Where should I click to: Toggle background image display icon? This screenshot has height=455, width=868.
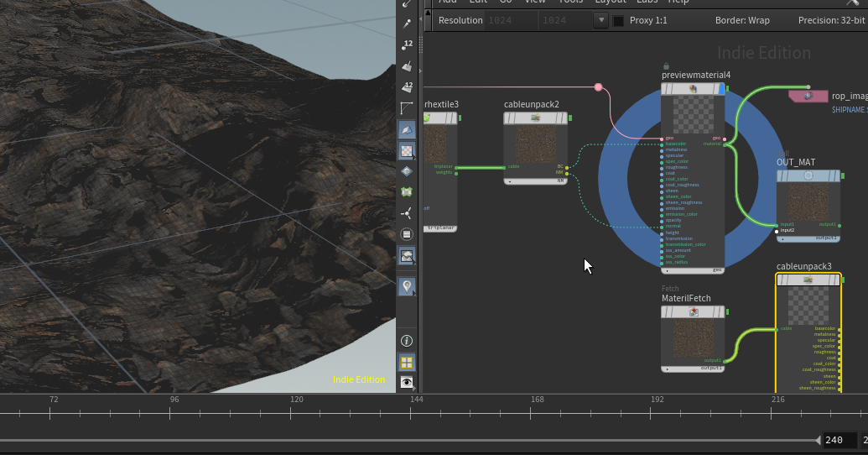(x=407, y=256)
